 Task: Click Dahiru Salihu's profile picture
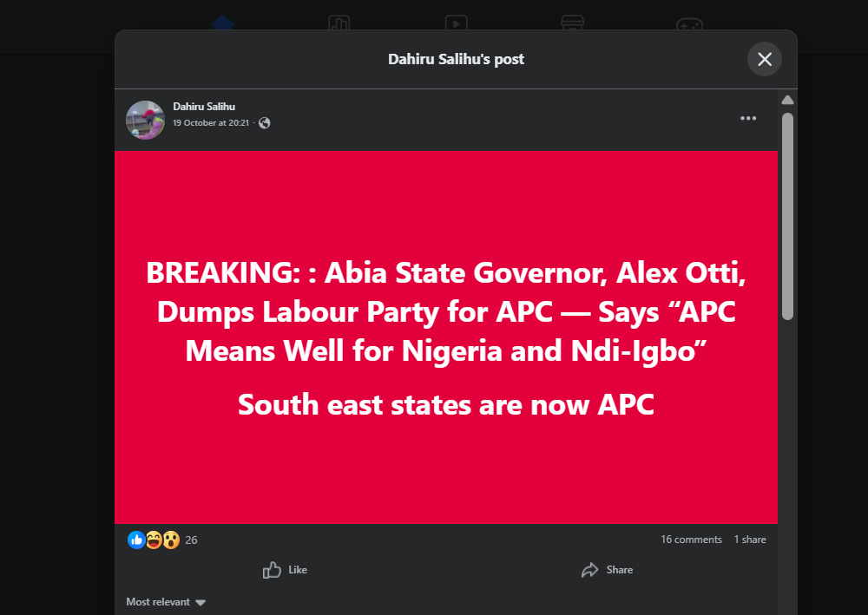pos(145,120)
